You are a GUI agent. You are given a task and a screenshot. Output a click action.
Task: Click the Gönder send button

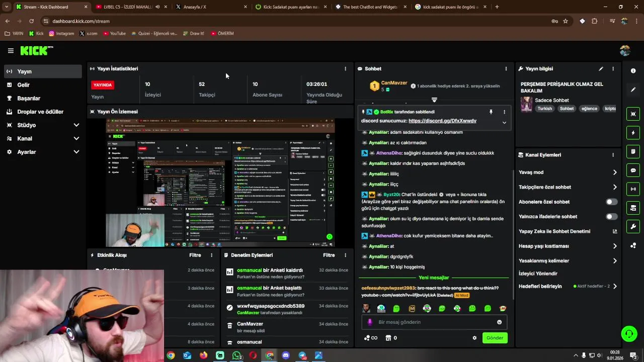click(495, 338)
